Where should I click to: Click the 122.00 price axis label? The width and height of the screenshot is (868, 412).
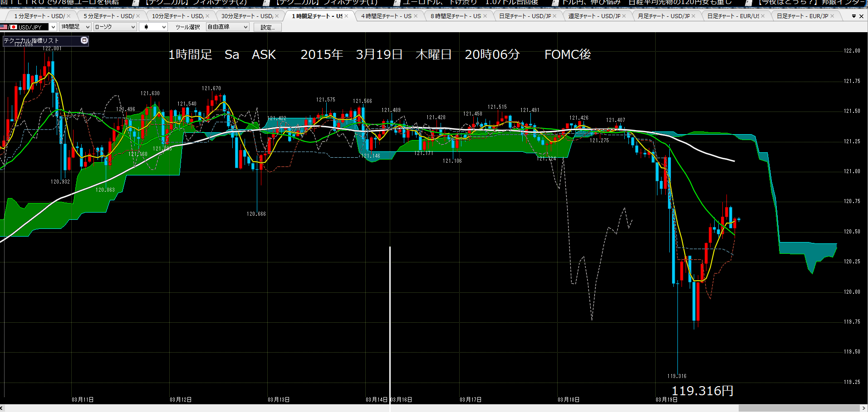tap(852, 51)
